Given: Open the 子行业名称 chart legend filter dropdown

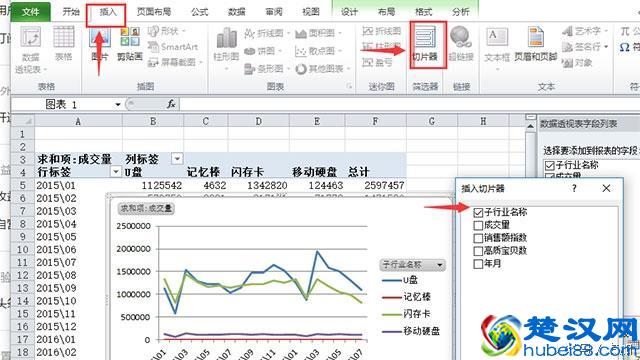Looking at the screenshot, I should (440, 265).
